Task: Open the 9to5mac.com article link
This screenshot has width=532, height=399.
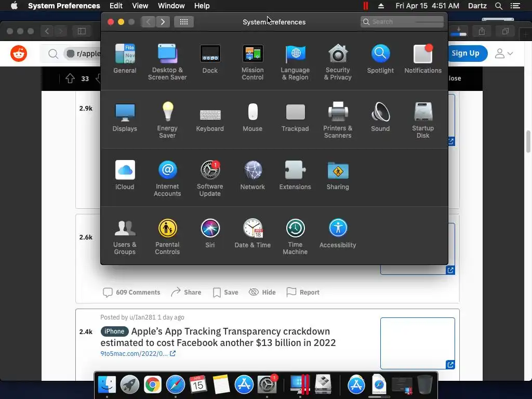Action: coord(138,353)
